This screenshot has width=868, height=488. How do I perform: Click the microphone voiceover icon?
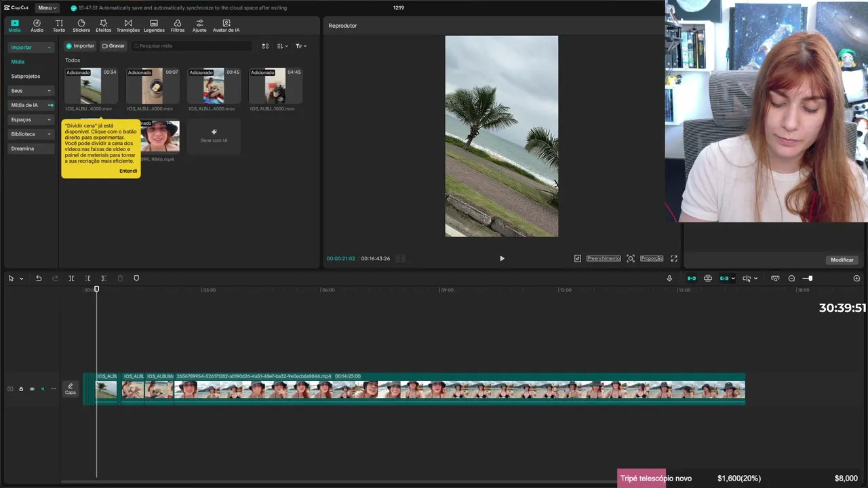(x=669, y=279)
